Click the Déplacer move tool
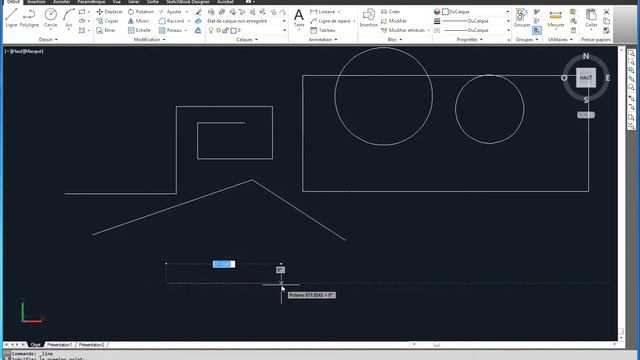 click(x=109, y=12)
